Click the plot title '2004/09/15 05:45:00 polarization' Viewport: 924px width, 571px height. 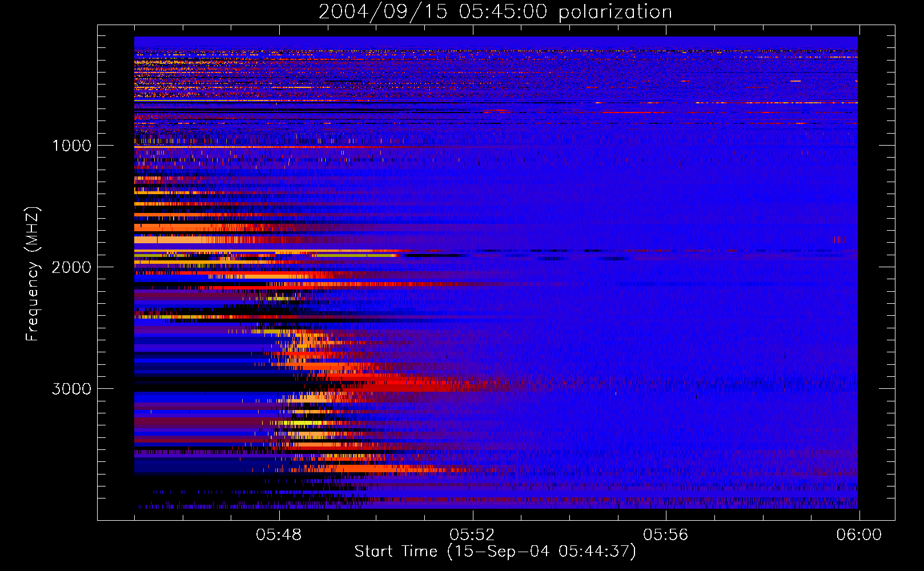[495, 12]
